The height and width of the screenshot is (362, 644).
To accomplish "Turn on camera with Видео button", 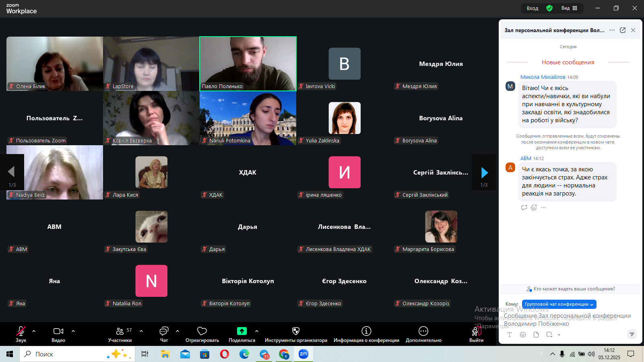I will tap(58, 334).
